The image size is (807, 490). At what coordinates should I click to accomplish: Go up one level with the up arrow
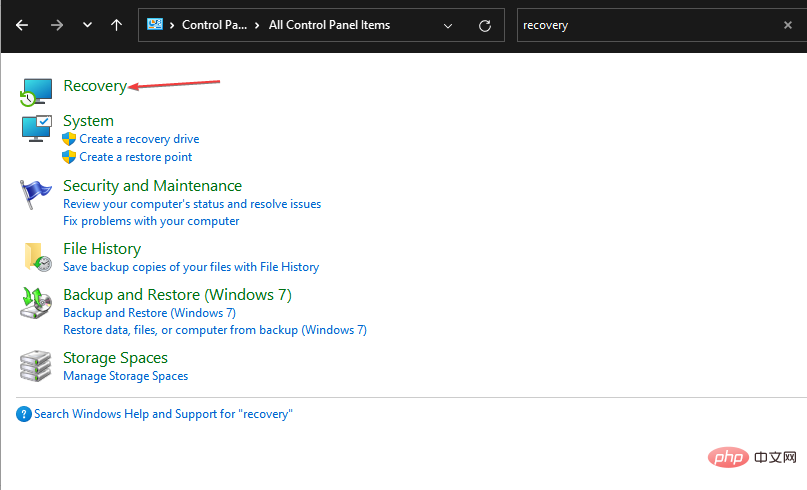(116, 25)
